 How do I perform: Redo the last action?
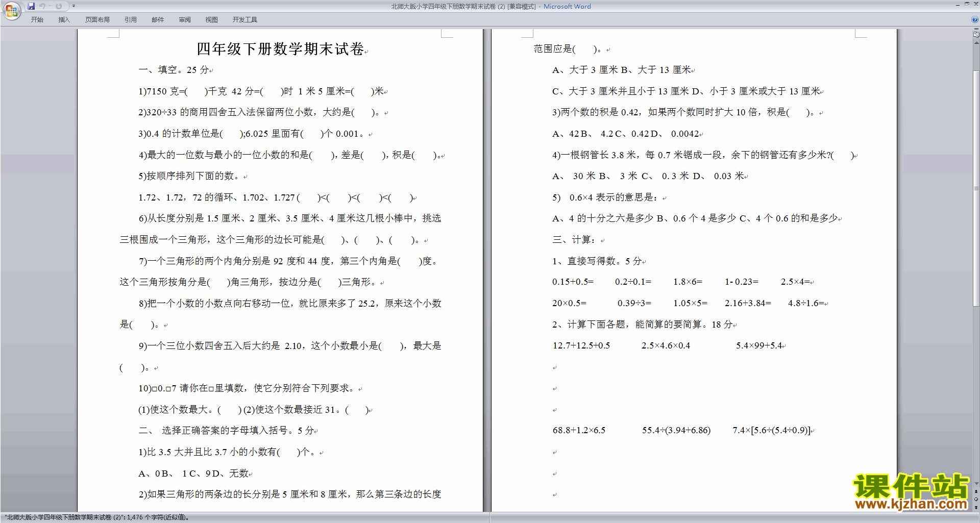click(x=59, y=6)
